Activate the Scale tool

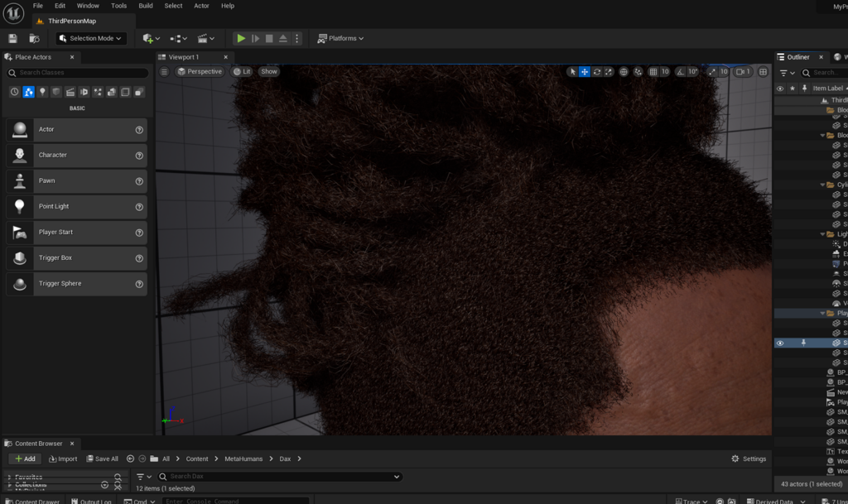(608, 71)
